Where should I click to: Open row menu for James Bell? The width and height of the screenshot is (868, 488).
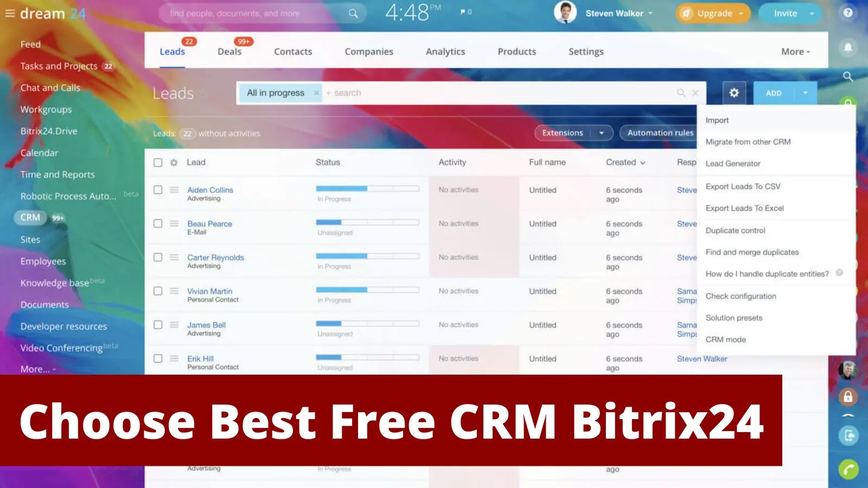coord(174,325)
